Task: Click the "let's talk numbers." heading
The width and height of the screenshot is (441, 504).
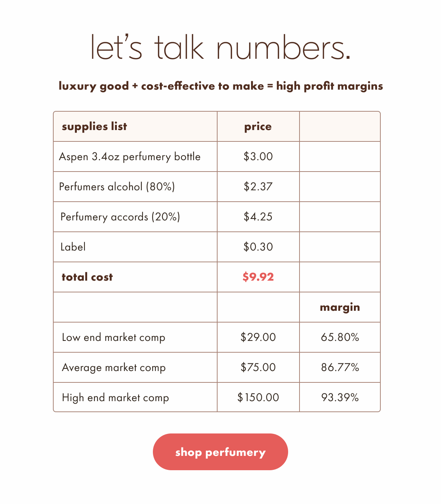Action: [x=220, y=47]
